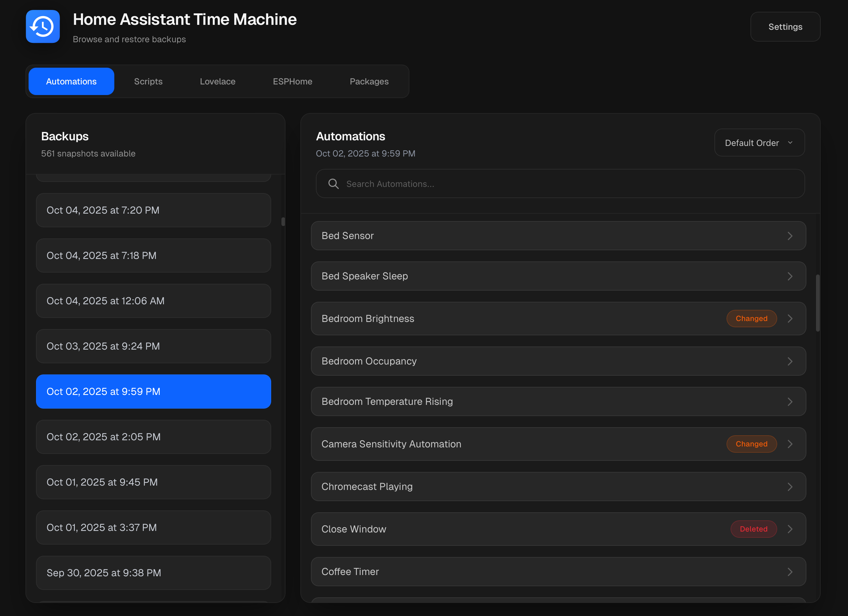Image resolution: width=848 pixels, height=616 pixels.
Task: Click the Time Machine clock logo icon
Action: point(43,26)
